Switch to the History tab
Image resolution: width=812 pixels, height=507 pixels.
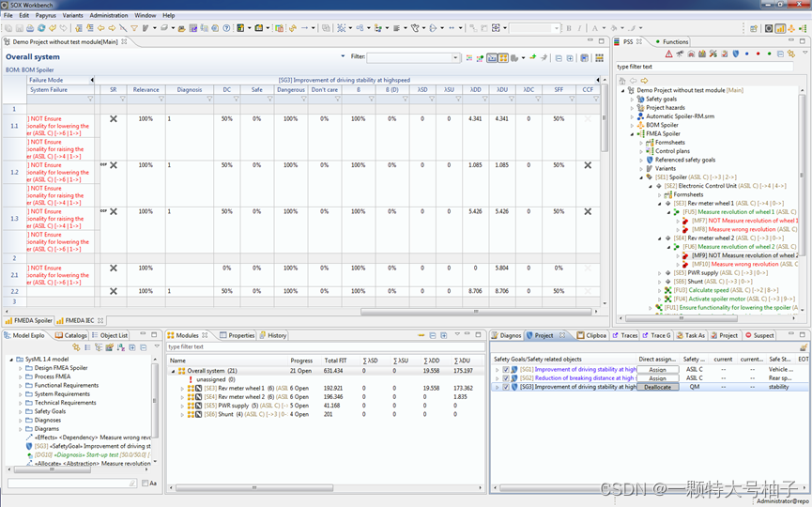pos(273,335)
